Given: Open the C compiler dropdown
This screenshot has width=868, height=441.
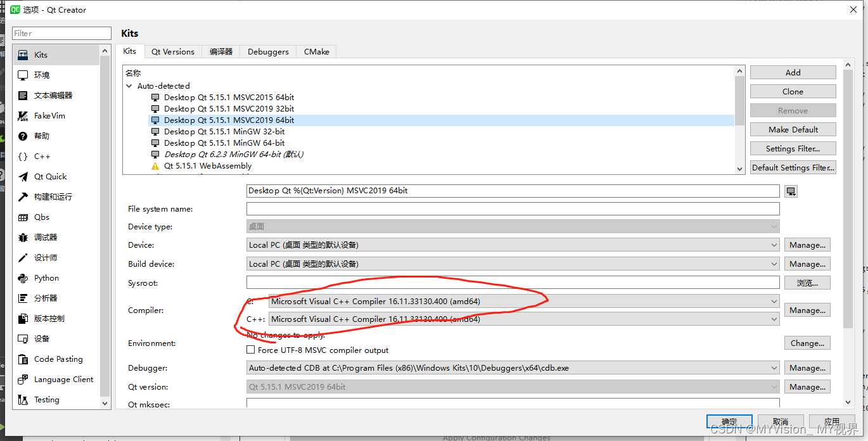Looking at the screenshot, I should pyautogui.click(x=524, y=301).
